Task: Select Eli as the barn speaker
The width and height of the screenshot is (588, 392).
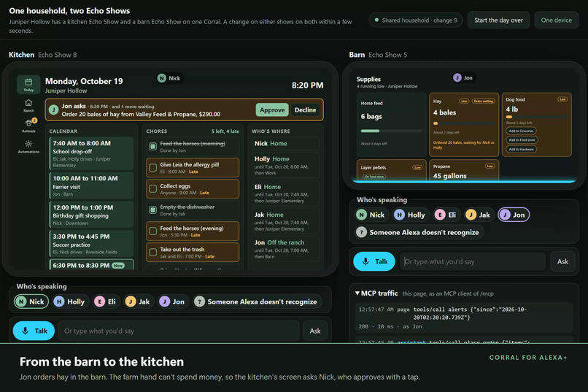Action: 446,215
